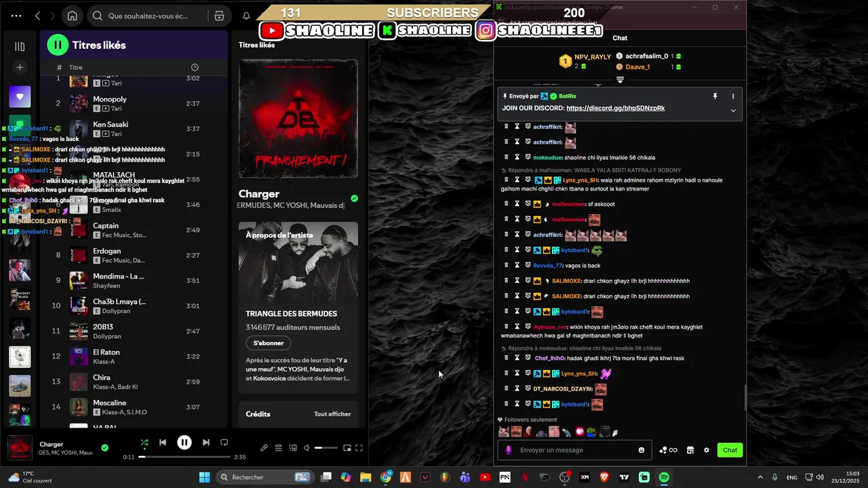
Task: Open the Kick shop icon
Action: pos(690,450)
